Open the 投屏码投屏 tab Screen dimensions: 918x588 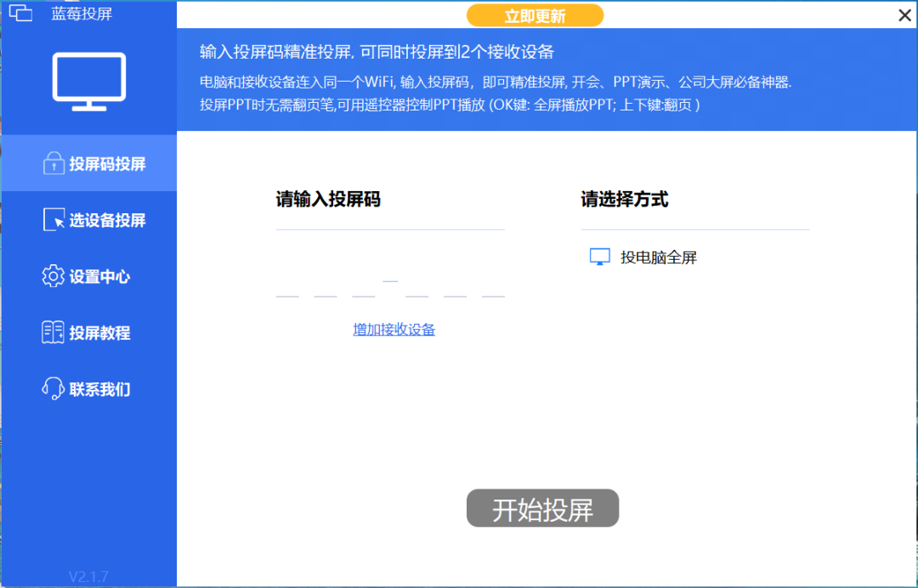pyautogui.click(x=89, y=163)
